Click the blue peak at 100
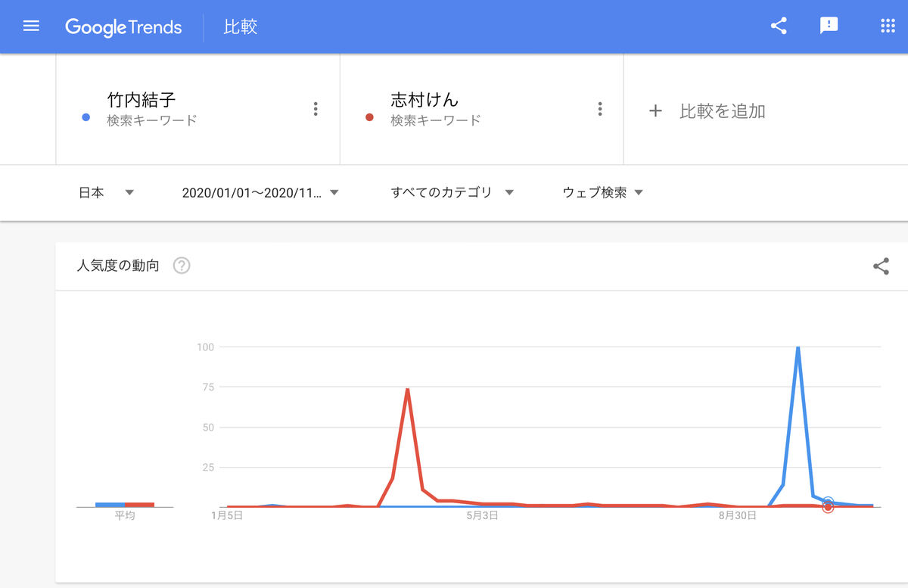908x588 pixels. [798, 348]
